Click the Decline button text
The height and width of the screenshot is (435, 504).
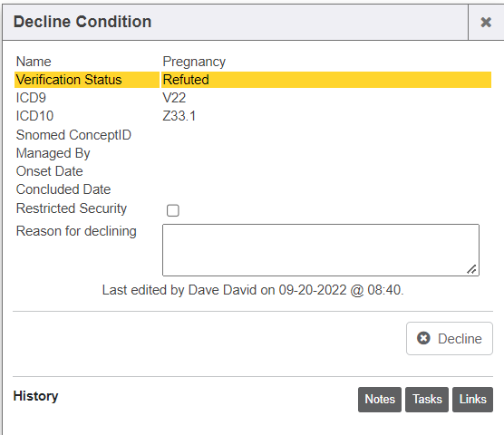coord(460,339)
